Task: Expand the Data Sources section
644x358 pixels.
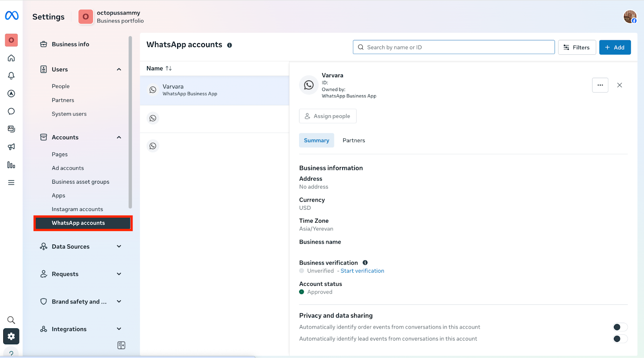Action: [119, 246]
